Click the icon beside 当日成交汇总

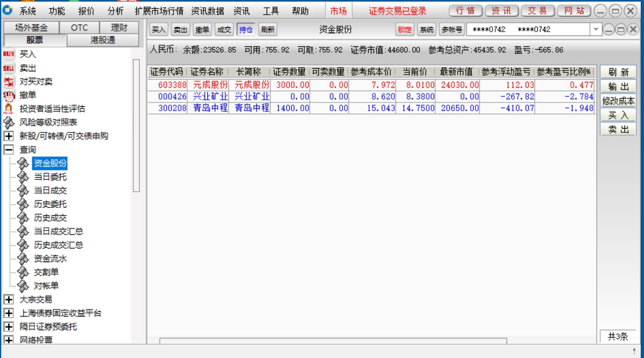click(x=23, y=232)
